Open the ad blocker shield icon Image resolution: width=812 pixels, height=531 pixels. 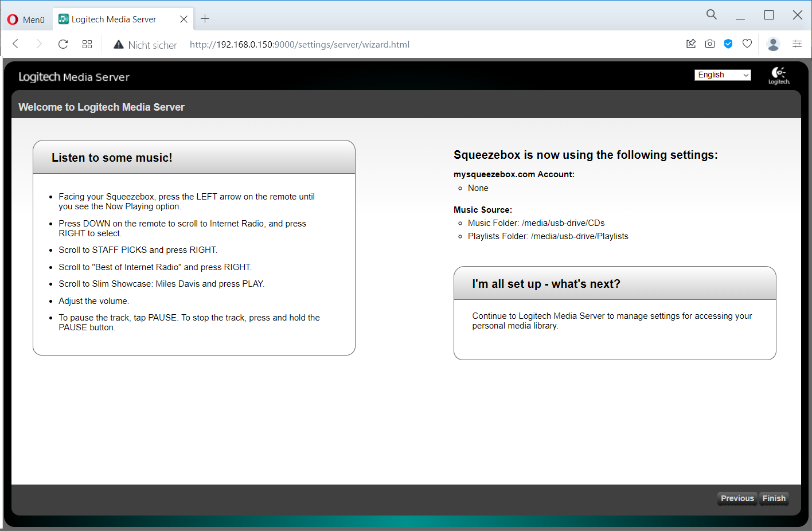click(728, 44)
